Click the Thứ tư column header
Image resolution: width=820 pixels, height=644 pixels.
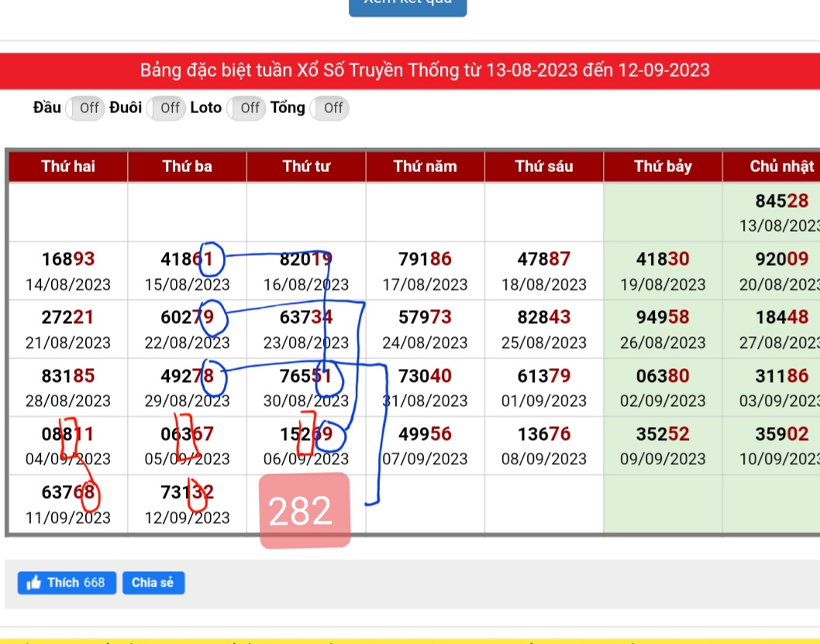point(306,167)
